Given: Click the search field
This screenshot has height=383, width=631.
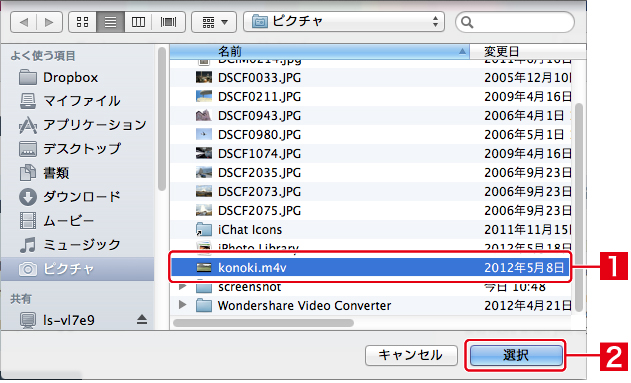Looking at the screenshot, I should pos(515,22).
